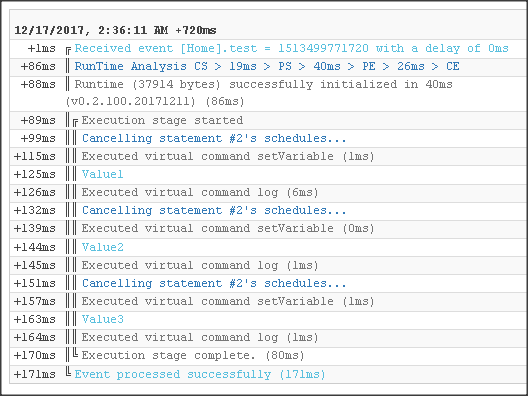Viewport: 528px width, 396px height.
Task: Select Runtime (37914 bytes) successfully initialized line
Action: 263,84
